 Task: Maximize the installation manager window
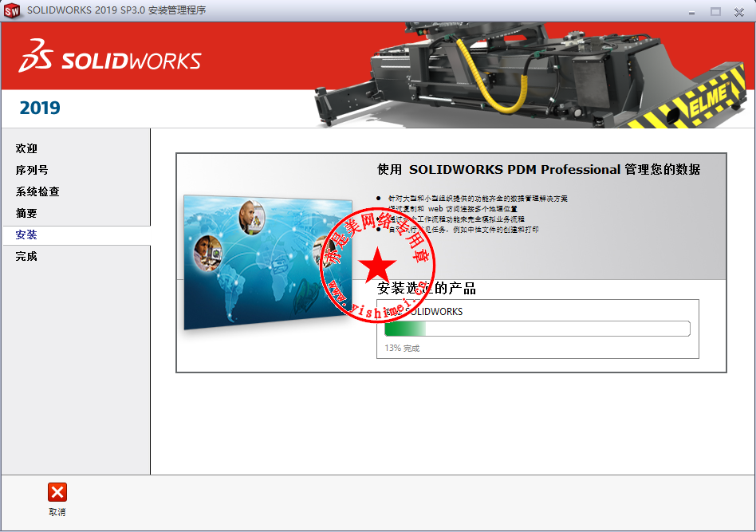(715, 12)
